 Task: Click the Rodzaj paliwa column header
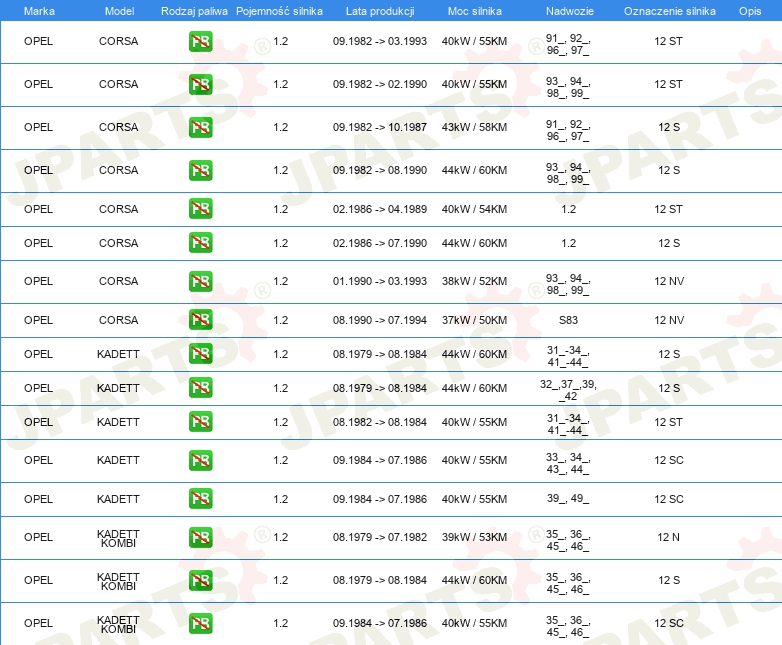194,11
